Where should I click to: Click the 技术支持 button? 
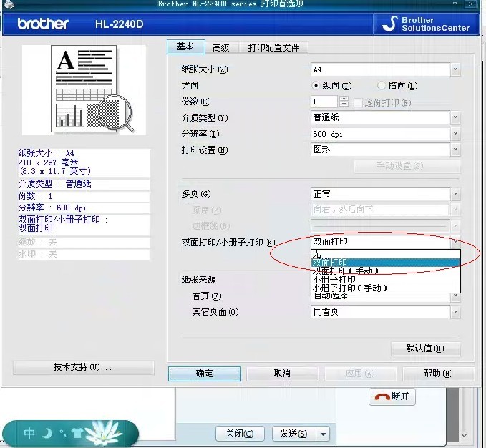click(83, 367)
